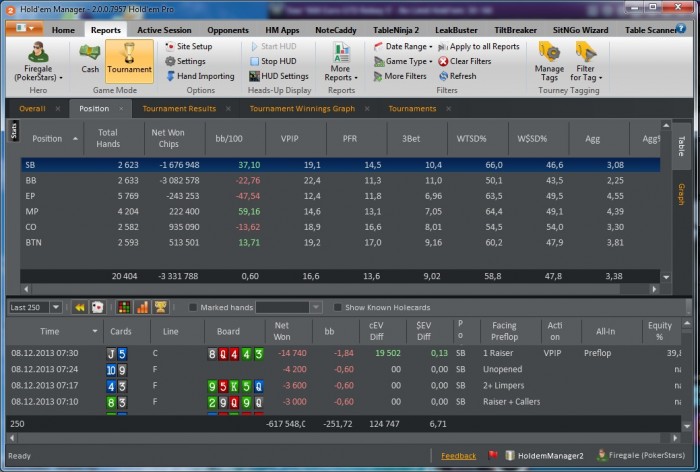Click Clear Filters

click(465, 61)
